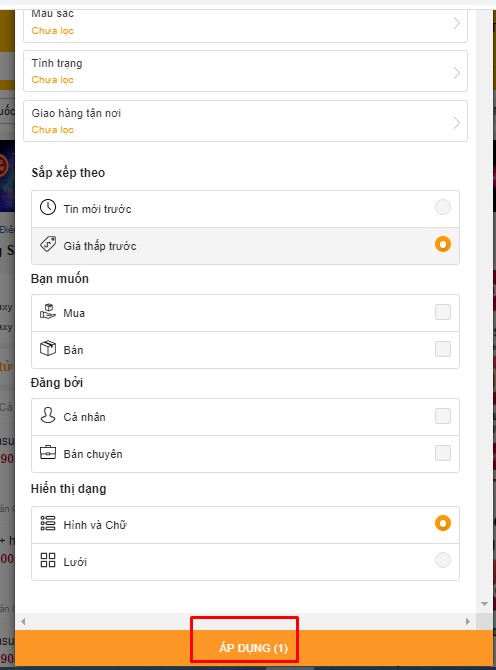Click the price tag icon for Giá thấp trước
The width and height of the screenshot is (496, 670).
48,244
